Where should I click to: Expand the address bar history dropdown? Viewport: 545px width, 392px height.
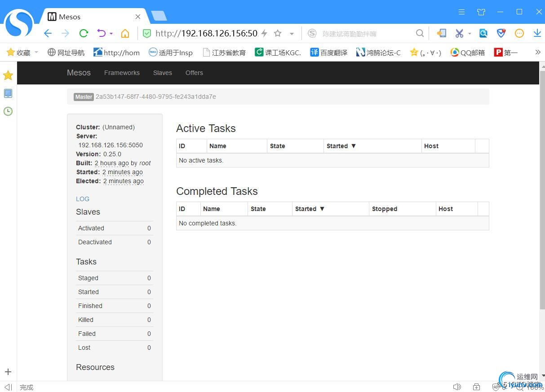coord(292,34)
